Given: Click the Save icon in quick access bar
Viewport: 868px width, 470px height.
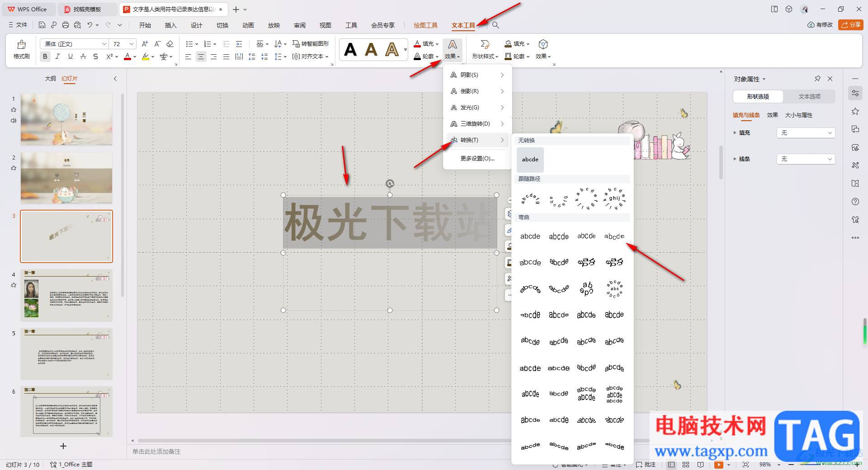Looking at the screenshot, I should point(42,25).
